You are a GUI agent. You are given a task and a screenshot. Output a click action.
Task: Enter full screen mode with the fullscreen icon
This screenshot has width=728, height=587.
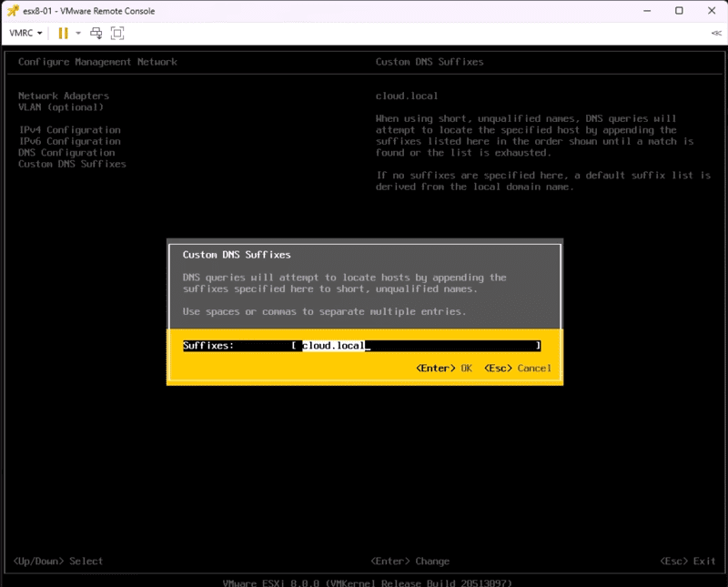click(x=117, y=33)
